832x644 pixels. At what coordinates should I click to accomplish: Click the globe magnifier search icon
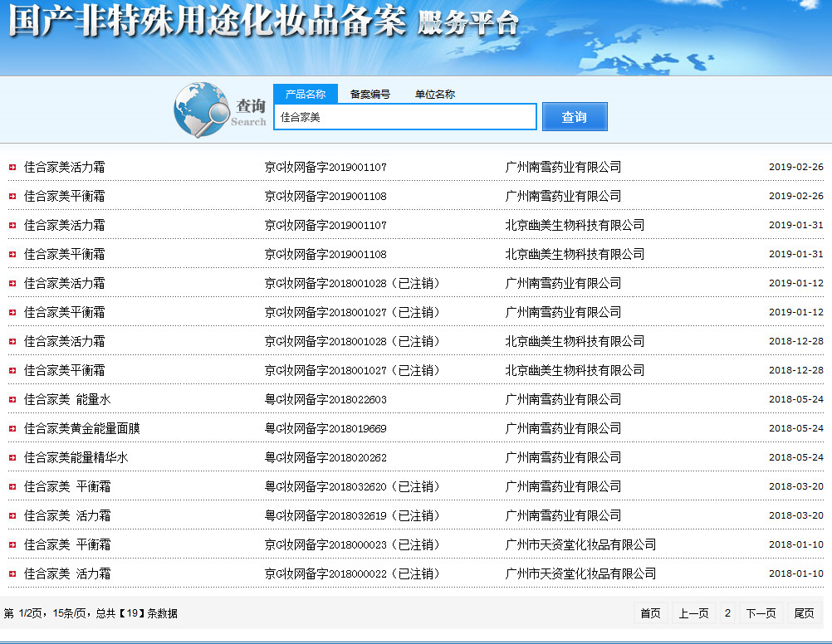point(202,110)
